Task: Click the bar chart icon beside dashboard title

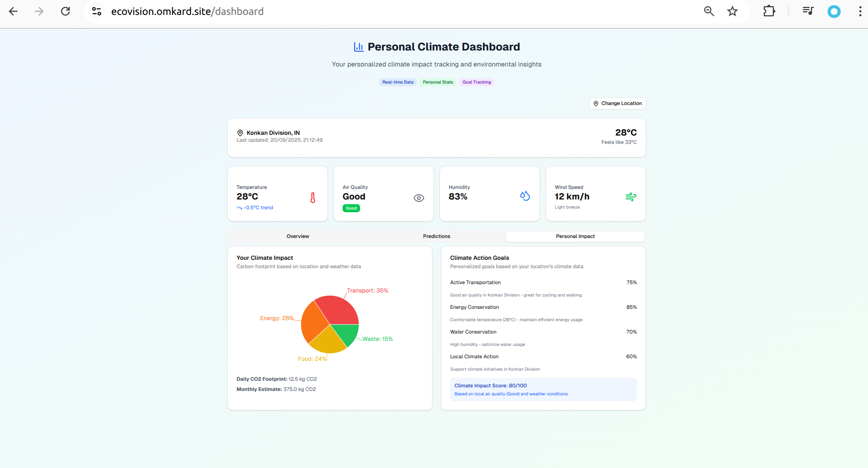Action: [x=359, y=47]
